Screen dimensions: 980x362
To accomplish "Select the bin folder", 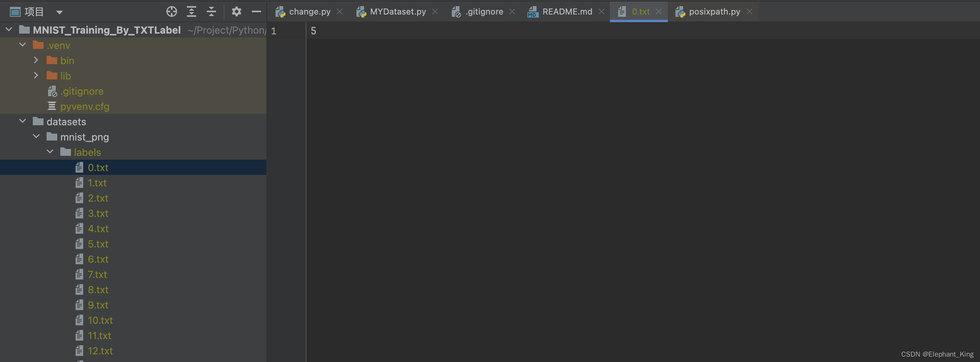I will (67, 61).
